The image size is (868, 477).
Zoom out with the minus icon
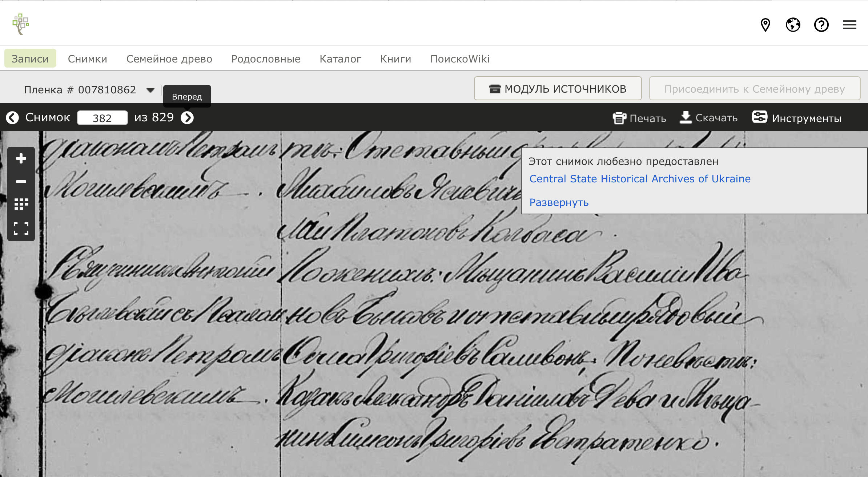tap(21, 181)
